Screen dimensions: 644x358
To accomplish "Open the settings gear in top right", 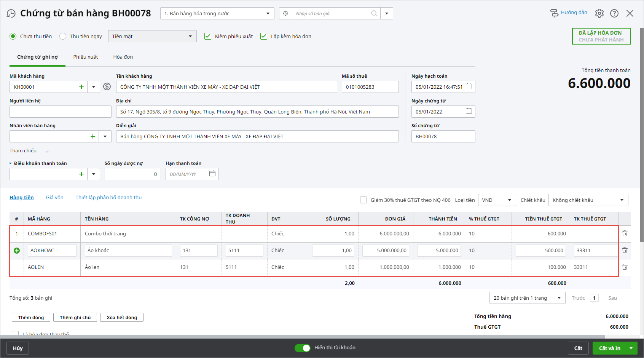I will pyautogui.click(x=599, y=13).
